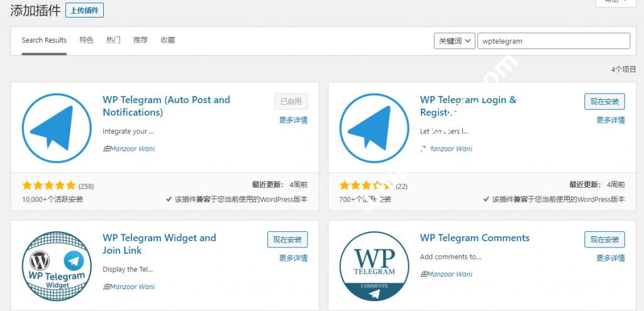Switch to the 特色 tab

(x=86, y=40)
